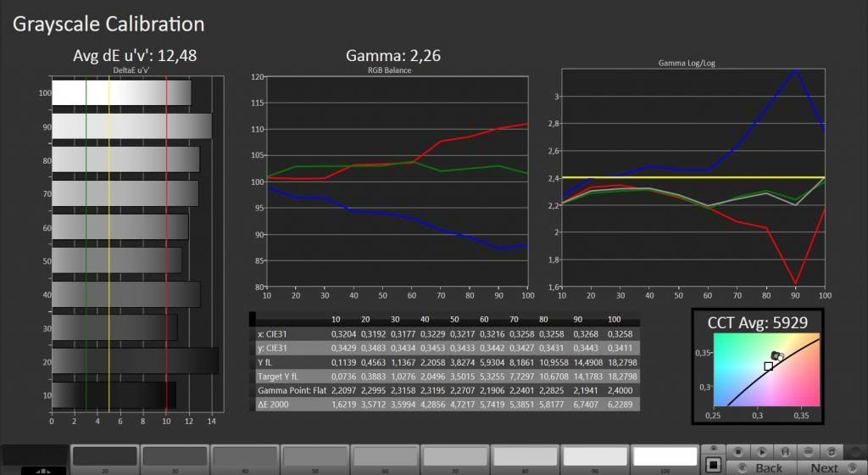This screenshot has width=868, height=475.
Task: Select the 100 percent white swatch
Action: (x=665, y=458)
